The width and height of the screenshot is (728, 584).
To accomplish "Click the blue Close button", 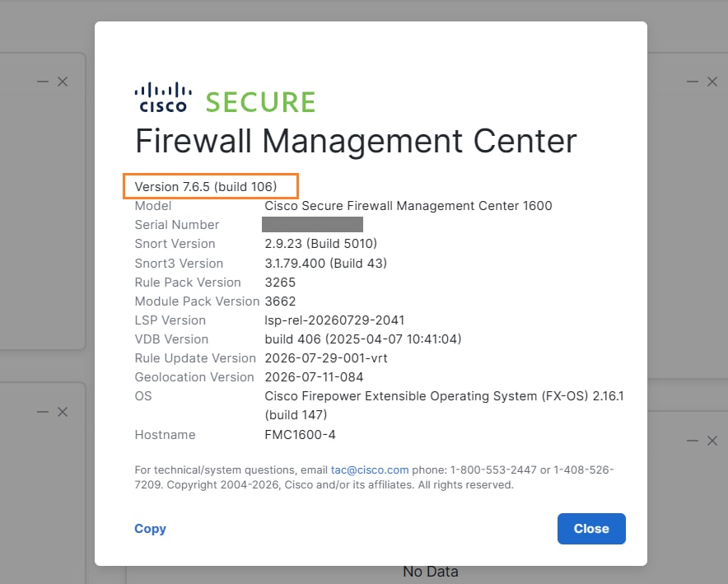I will click(x=591, y=529).
